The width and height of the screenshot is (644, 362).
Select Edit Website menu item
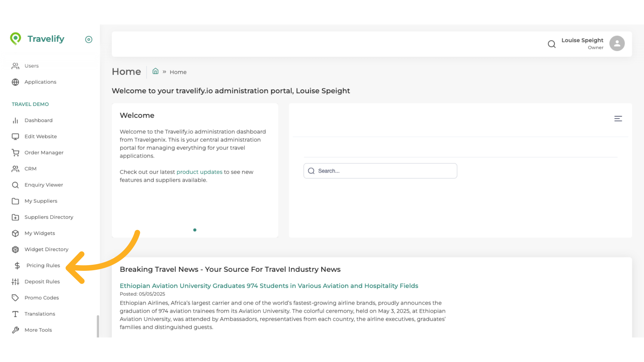pyautogui.click(x=41, y=136)
